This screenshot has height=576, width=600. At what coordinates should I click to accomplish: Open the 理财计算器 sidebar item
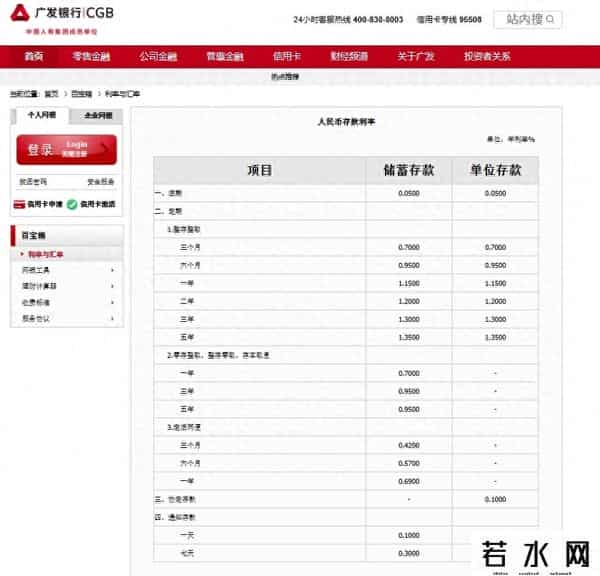pyautogui.click(x=39, y=286)
